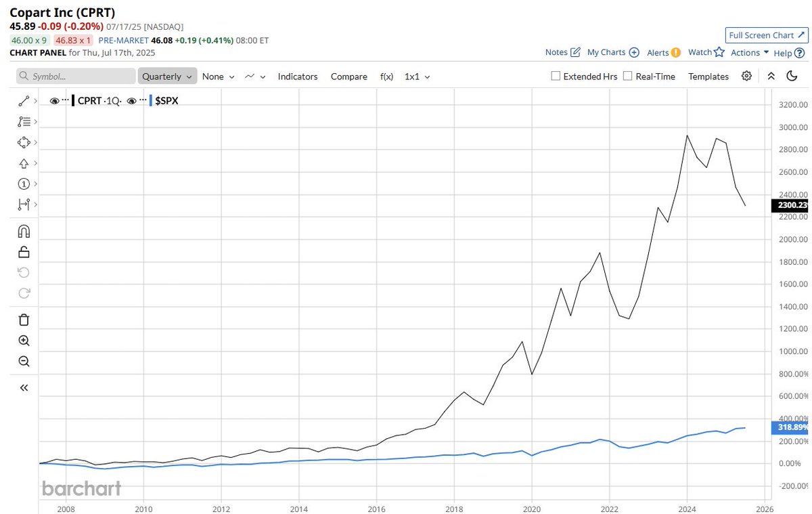Click the 2300.23 price axis label
The image size is (812, 514).
(x=790, y=206)
